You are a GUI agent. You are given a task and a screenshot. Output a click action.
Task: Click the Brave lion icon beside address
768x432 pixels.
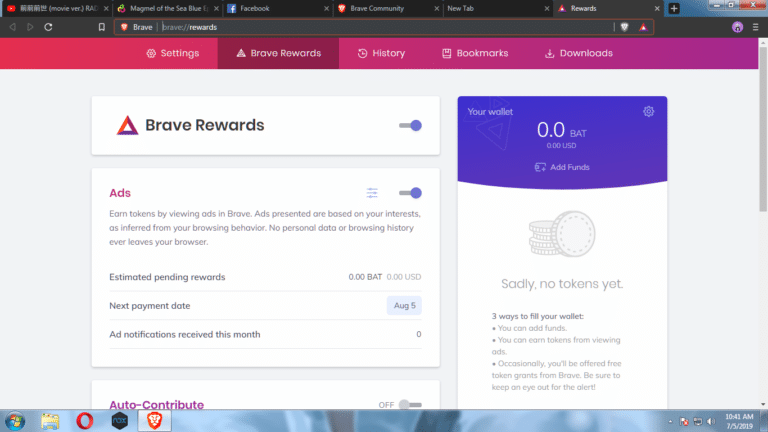coord(124,27)
